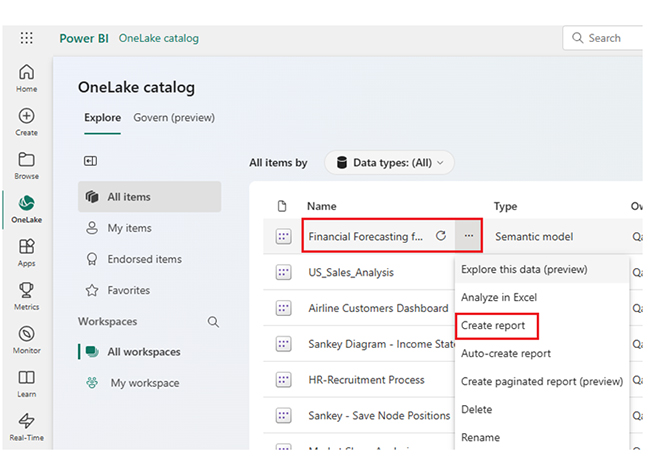Screen dimensions: 650x471
Task: Switch to the Explore tab
Action: tap(102, 118)
